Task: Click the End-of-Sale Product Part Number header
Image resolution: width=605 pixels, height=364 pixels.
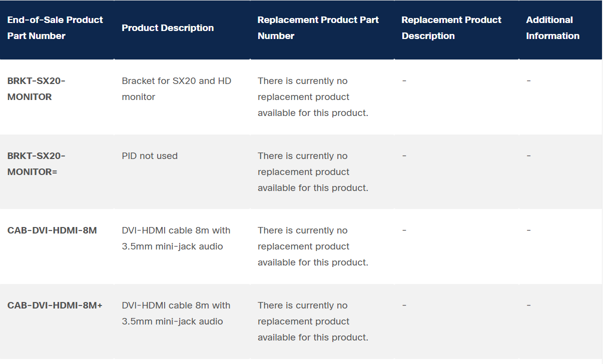Action: pos(55,28)
